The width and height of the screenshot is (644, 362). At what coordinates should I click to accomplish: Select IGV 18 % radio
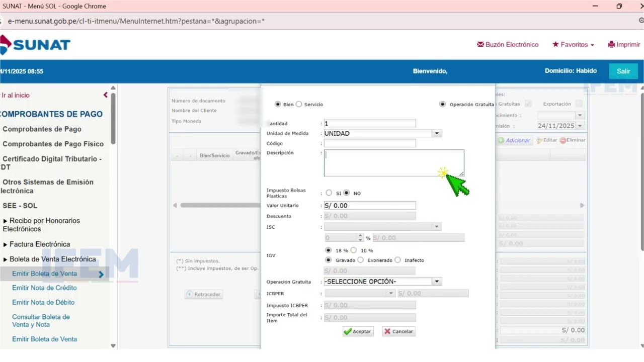tap(329, 250)
